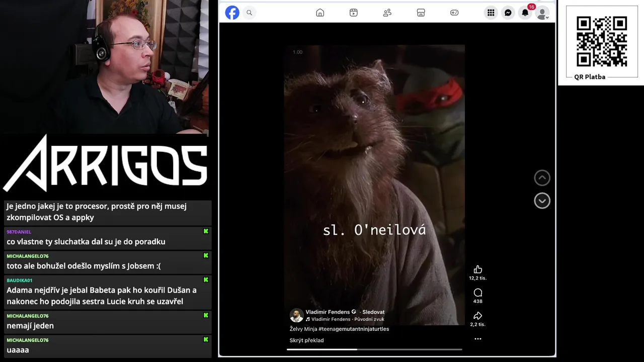Click the #teenagemutantninjaturtles hashtag

(x=354, y=329)
